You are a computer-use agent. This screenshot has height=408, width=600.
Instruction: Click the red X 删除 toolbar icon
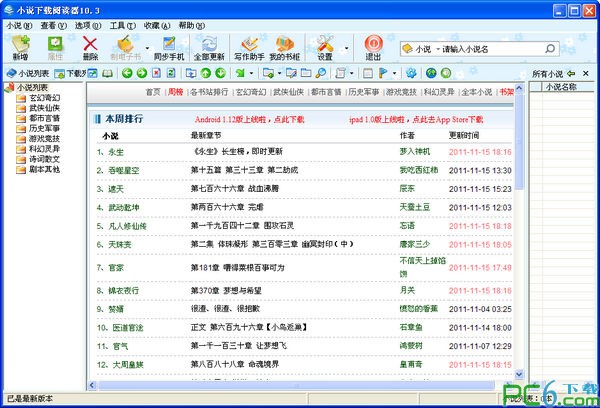[x=90, y=48]
